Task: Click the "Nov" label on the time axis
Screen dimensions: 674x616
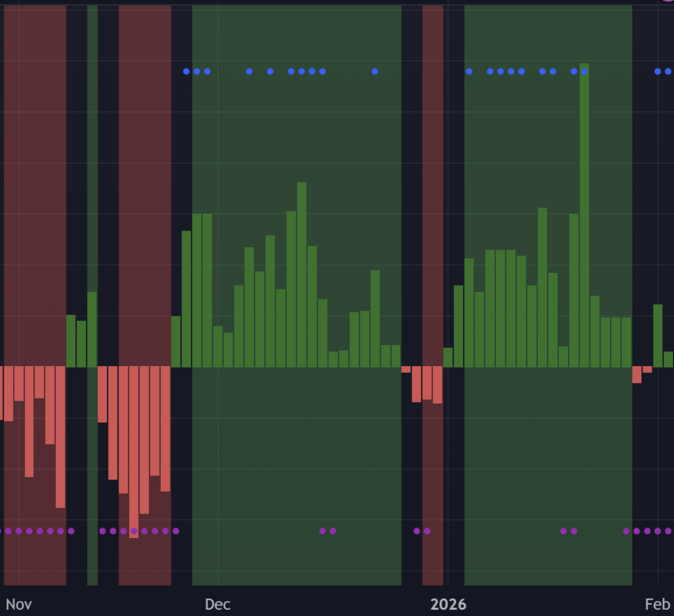Action: 19,604
